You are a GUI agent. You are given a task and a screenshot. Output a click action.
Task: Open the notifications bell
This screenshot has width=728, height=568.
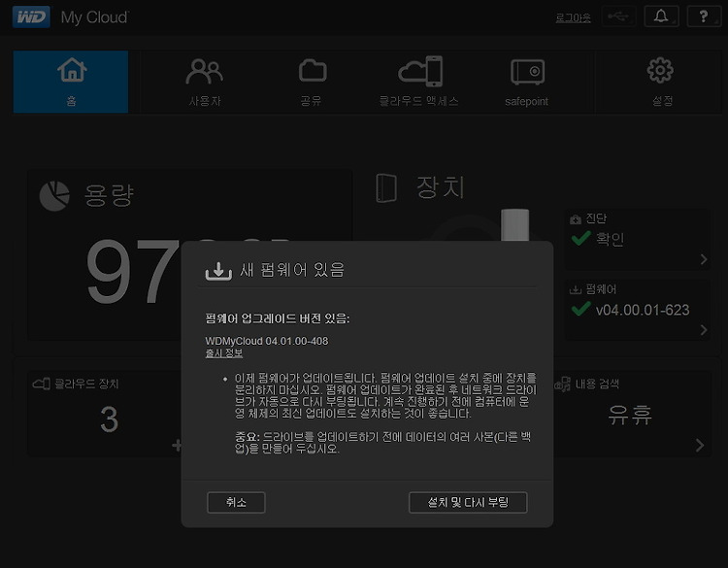[x=661, y=17]
